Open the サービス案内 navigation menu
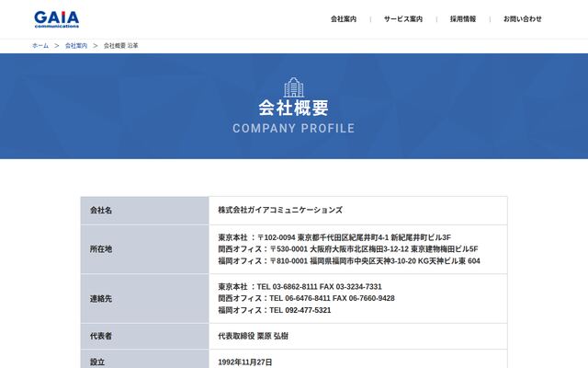The height and width of the screenshot is (368, 588). (x=403, y=19)
